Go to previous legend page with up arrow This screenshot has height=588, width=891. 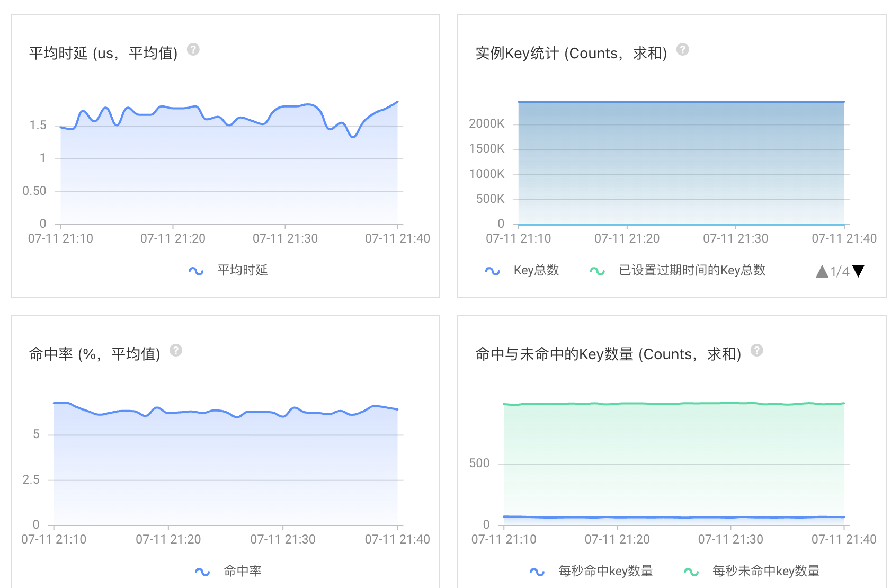coord(822,271)
